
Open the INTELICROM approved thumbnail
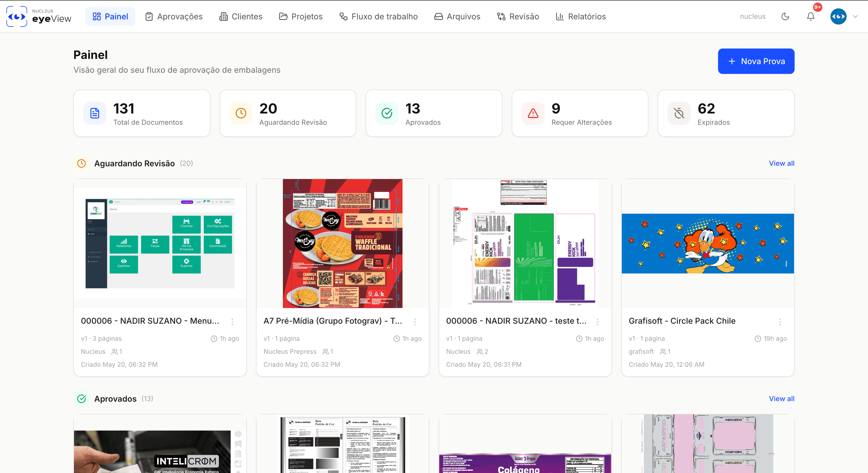pos(160,444)
